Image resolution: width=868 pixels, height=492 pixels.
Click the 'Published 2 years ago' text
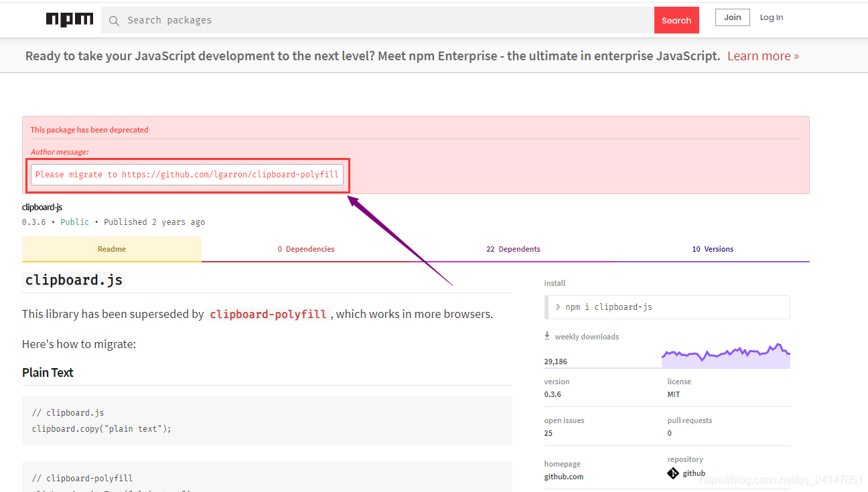[154, 222]
